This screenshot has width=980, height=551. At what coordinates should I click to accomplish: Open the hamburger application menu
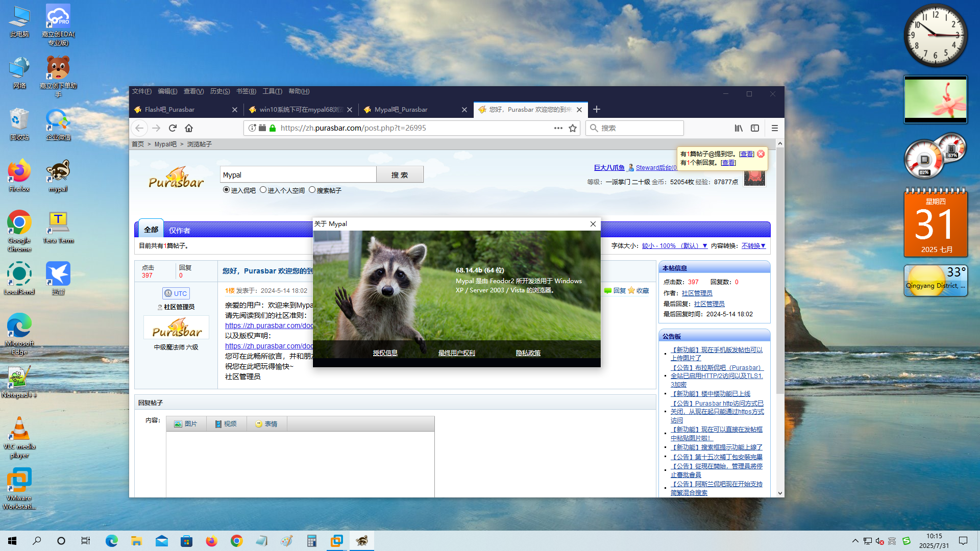(x=774, y=128)
